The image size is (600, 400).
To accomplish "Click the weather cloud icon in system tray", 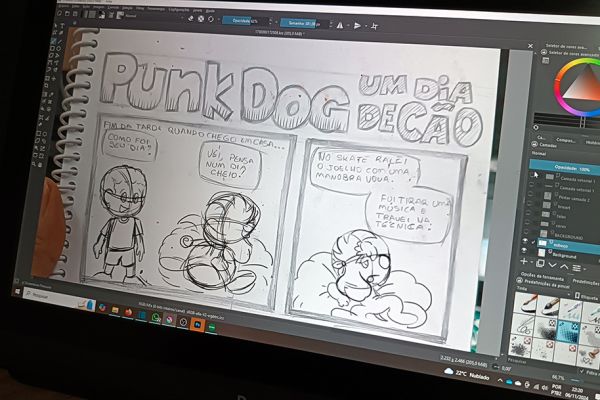I will coord(448,371).
